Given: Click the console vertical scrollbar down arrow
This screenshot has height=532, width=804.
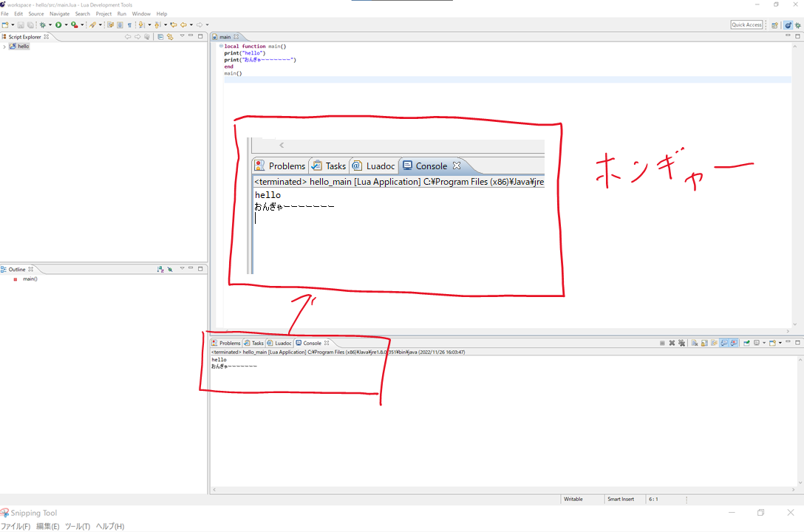Looking at the screenshot, I should pos(800,482).
